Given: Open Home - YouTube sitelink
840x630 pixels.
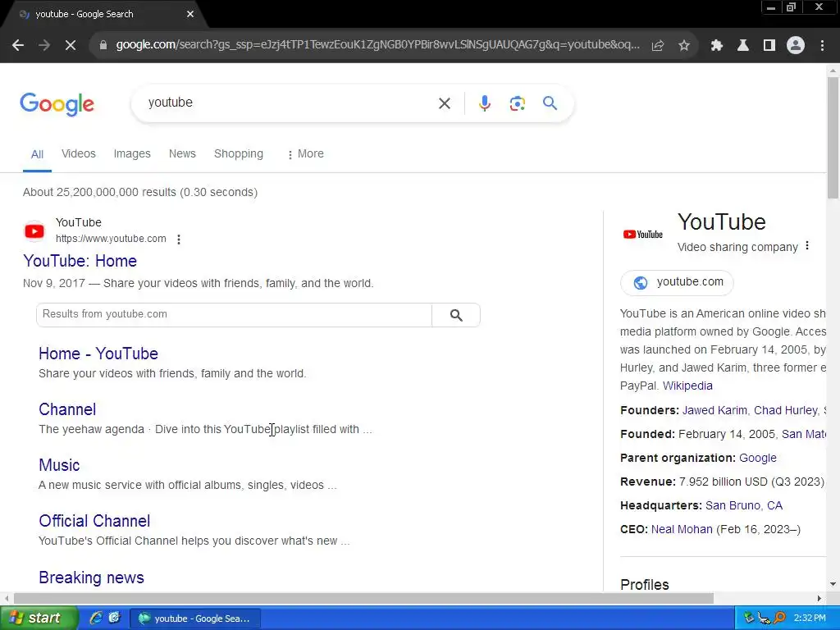Looking at the screenshot, I should [98, 354].
